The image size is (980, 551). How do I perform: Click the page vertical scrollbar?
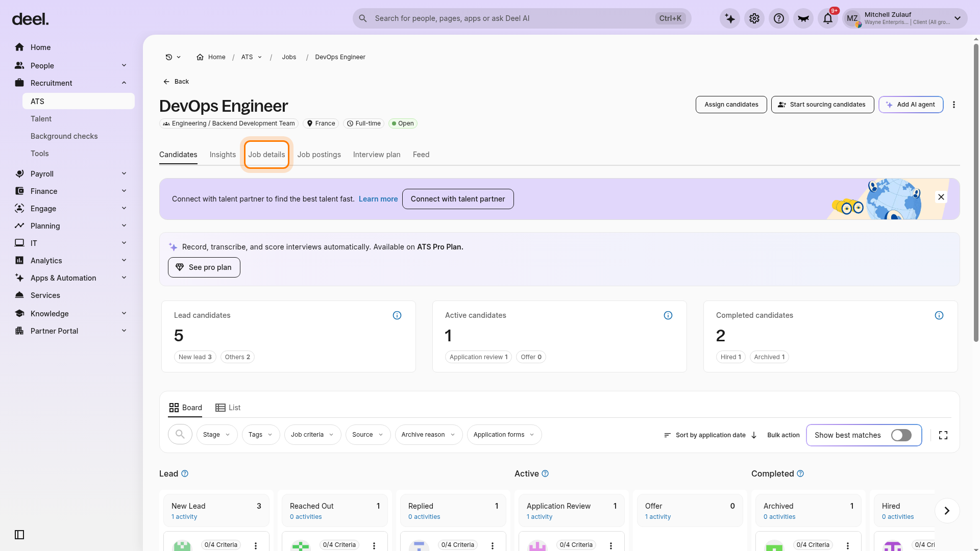pos(976,194)
